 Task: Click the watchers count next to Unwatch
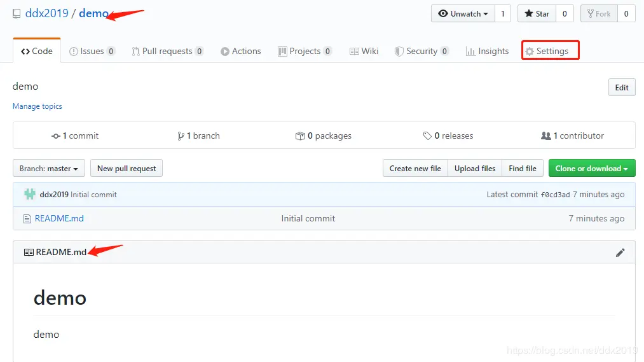click(x=503, y=13)
